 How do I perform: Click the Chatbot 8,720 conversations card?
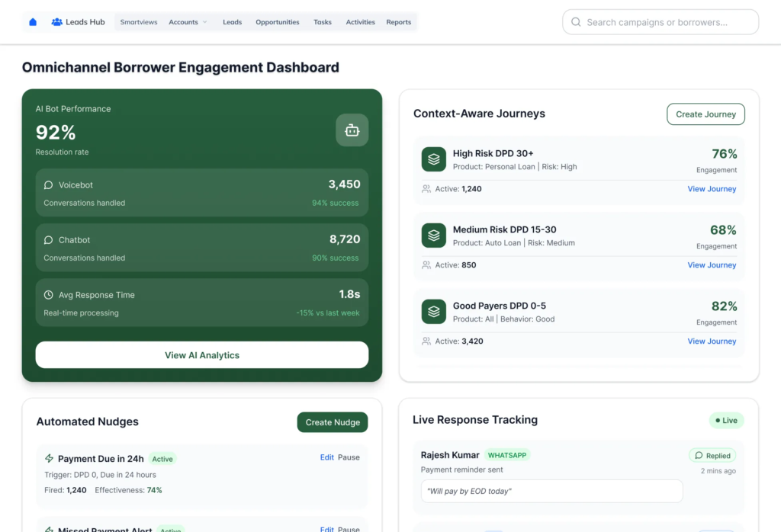(x=201, y=248)
